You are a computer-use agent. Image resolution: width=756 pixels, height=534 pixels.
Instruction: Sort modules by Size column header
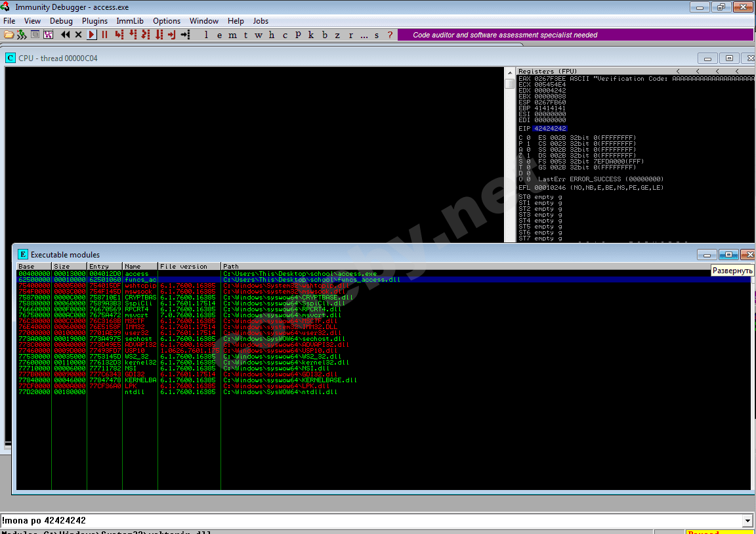point(70,266)
